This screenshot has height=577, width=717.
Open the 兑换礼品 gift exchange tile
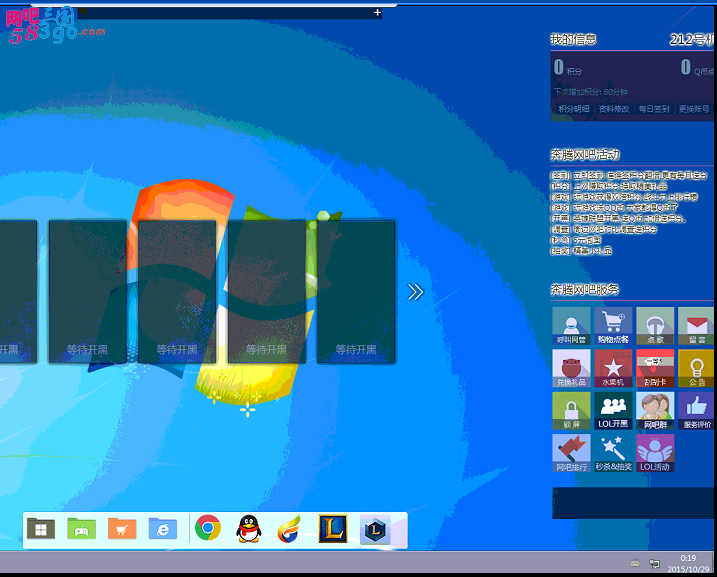571,369
